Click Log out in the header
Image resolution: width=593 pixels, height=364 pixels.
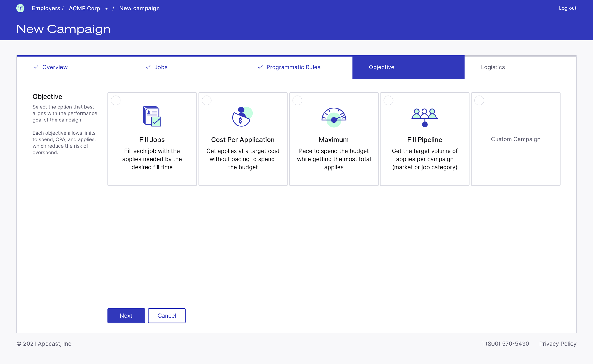[x=567, y=8]
